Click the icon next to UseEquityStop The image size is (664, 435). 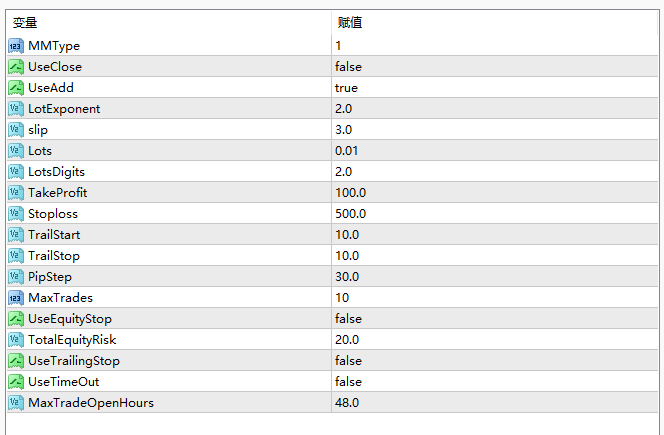[x=15, y=318]
